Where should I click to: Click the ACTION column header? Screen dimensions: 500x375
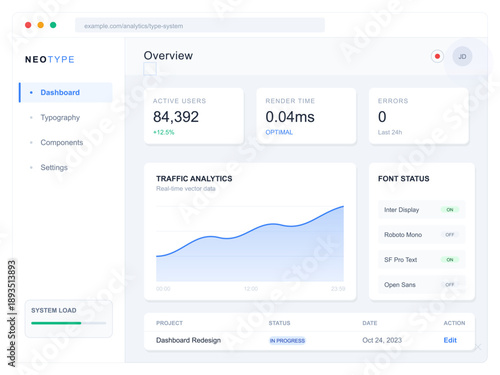(454, 323)
